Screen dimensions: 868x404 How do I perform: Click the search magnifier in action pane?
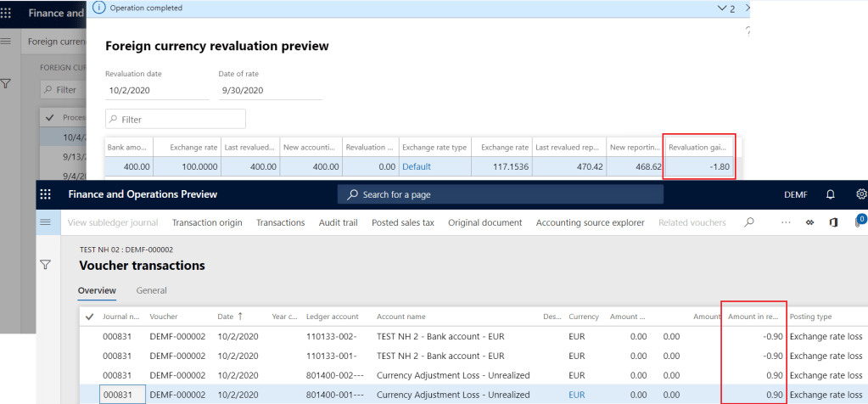click(748, 222)
